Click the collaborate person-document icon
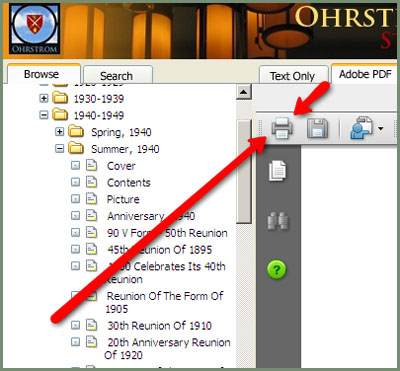The width and height of the screenshot is (400, 371). [361, 128]
